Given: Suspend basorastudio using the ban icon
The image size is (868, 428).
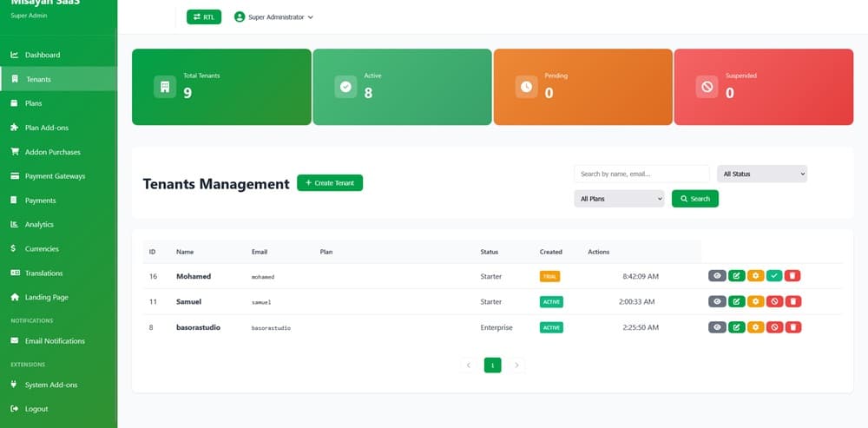Looking at the screenshot, I should tap(774, 327).
